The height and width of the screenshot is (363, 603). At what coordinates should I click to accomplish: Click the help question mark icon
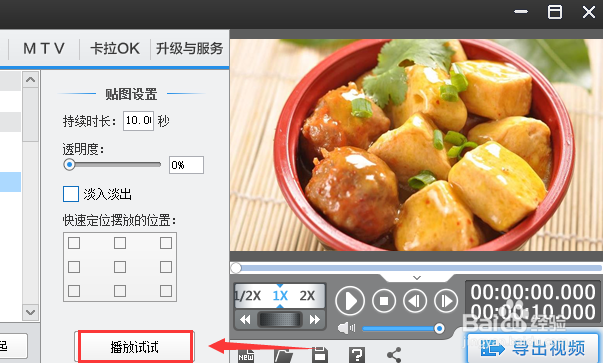(x=356, y=355)
